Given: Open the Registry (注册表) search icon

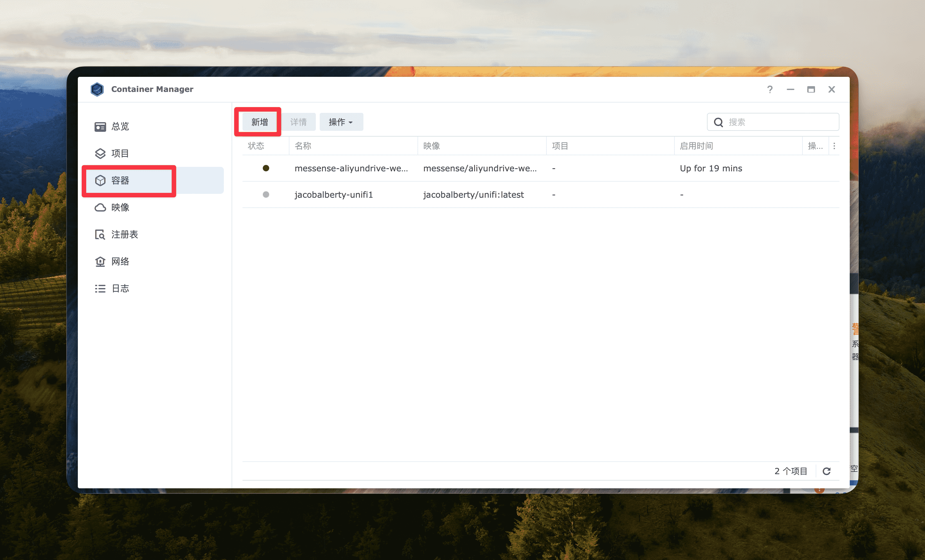Looking at the screenshot, I should 100,235.
